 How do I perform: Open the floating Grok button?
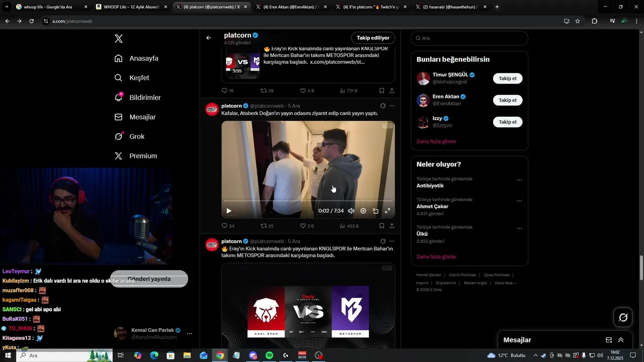623,317
